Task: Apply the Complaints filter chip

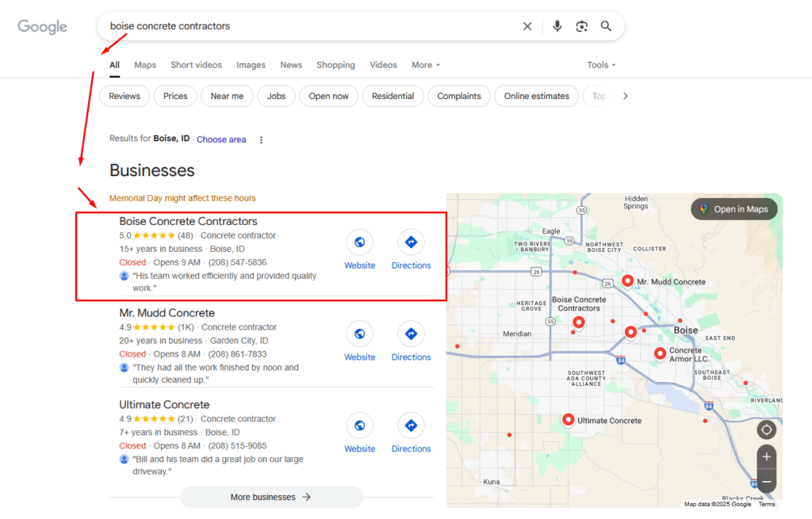Action: [x=459, y=96]
